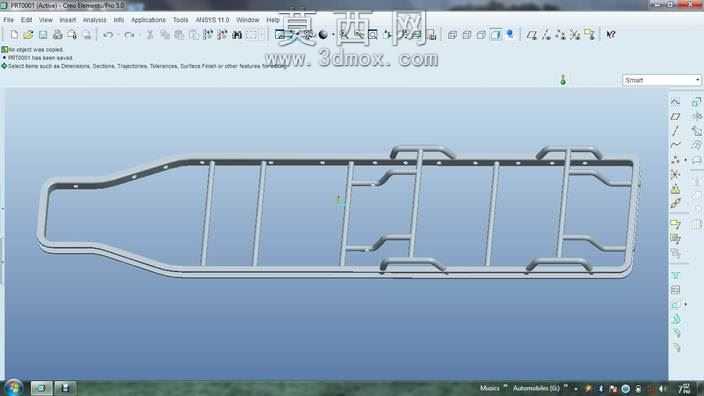The width and height of the screenshot is (704, 396).
Task: Toggle datum planes display
Action: pos(532,35)
